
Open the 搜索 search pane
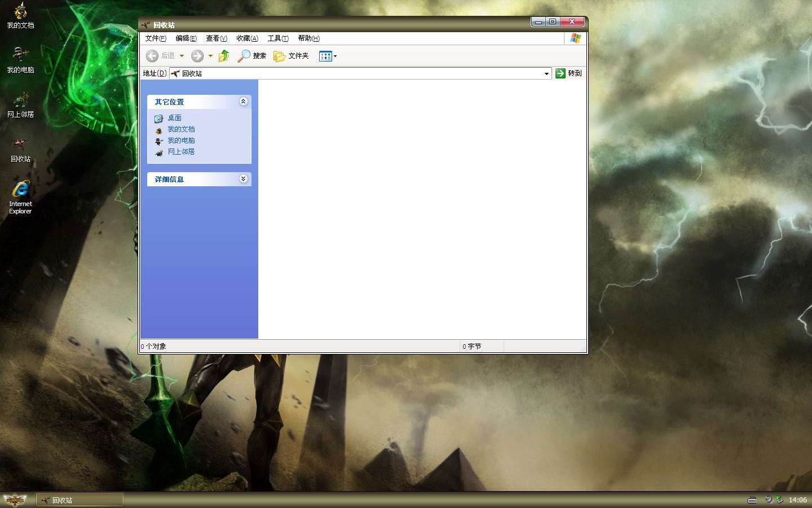coord(251,55)
